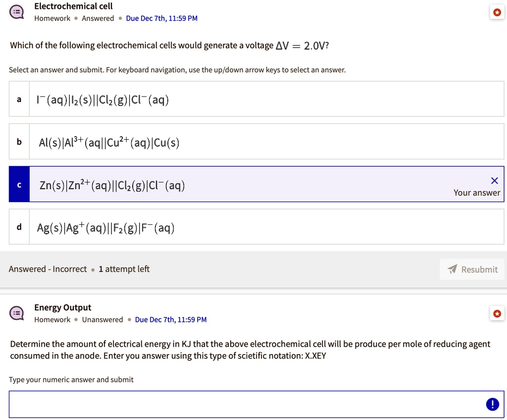Image resolution: width=507 pixels, height=420 pixels.
Task: Click the Electrochemical cell question title
Action: 73,6
